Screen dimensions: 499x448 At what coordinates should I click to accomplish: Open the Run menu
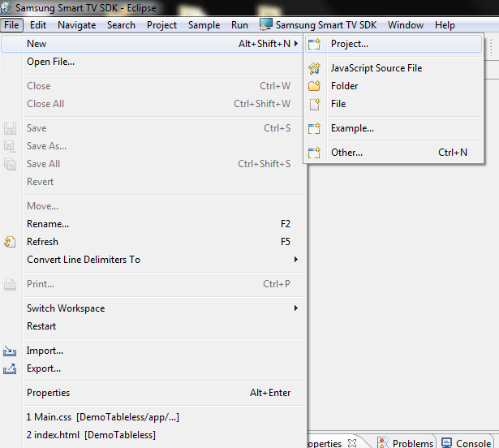[239, 25]
